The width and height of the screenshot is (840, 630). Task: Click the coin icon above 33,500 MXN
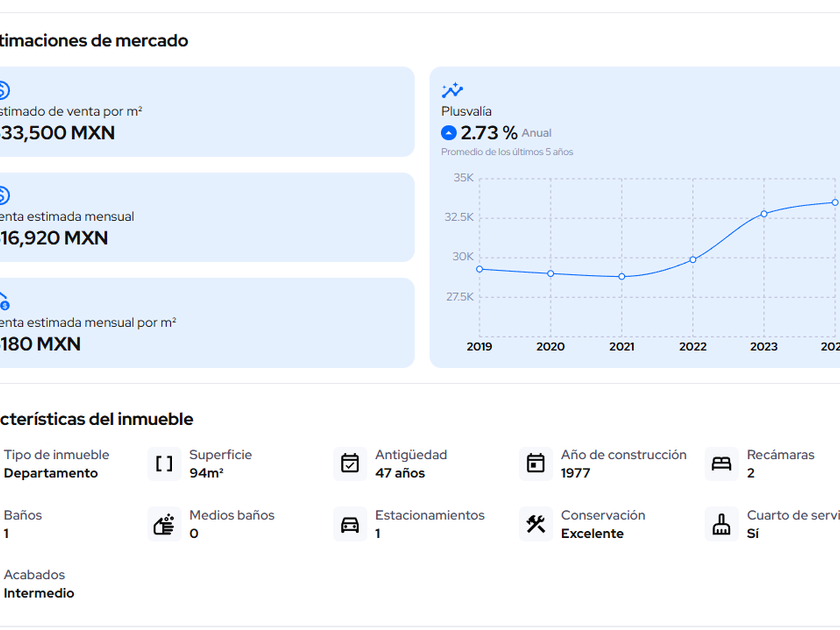pyautogui.click(x=3, y=90)
